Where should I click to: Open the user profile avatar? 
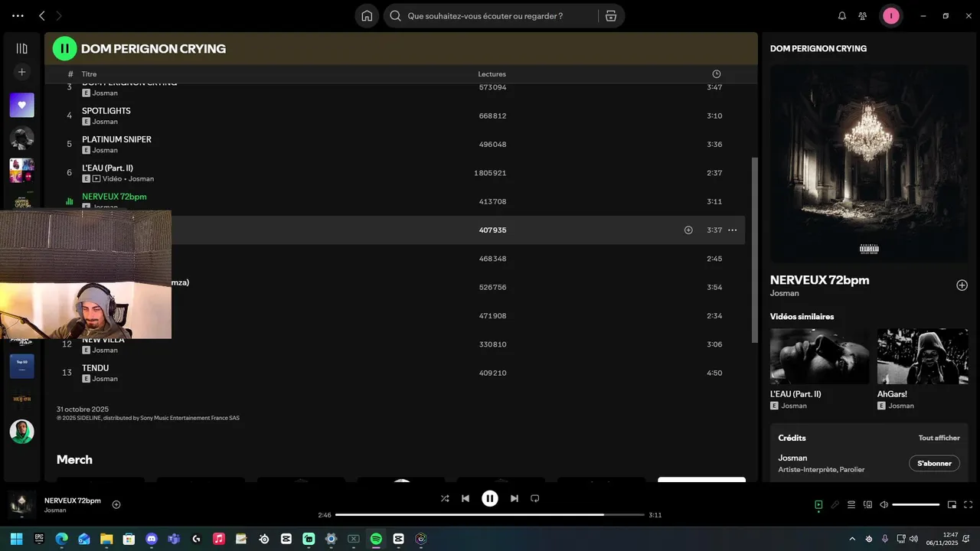(890, 15)
